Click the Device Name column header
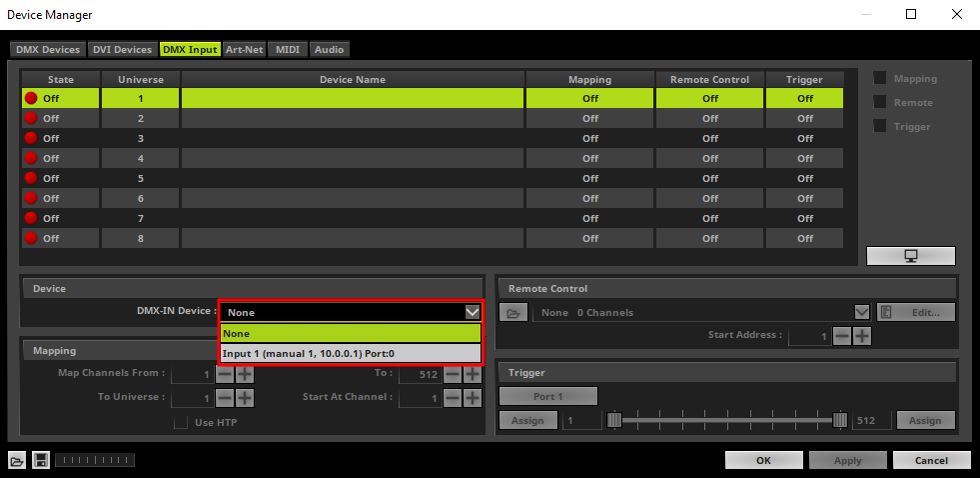The height and width of the screenshot is (478, 980). point(353,79)
